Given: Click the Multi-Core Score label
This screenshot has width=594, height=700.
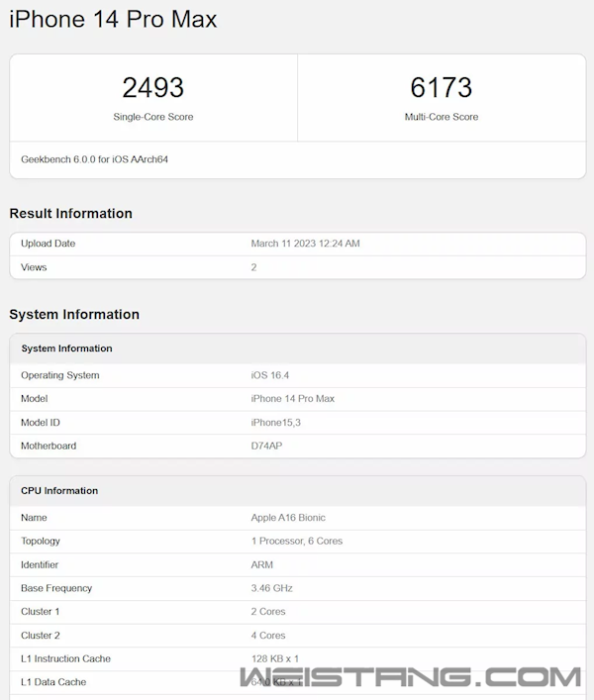Looking at the screenshot, I should pyautogui.click(x=442, y=117).
